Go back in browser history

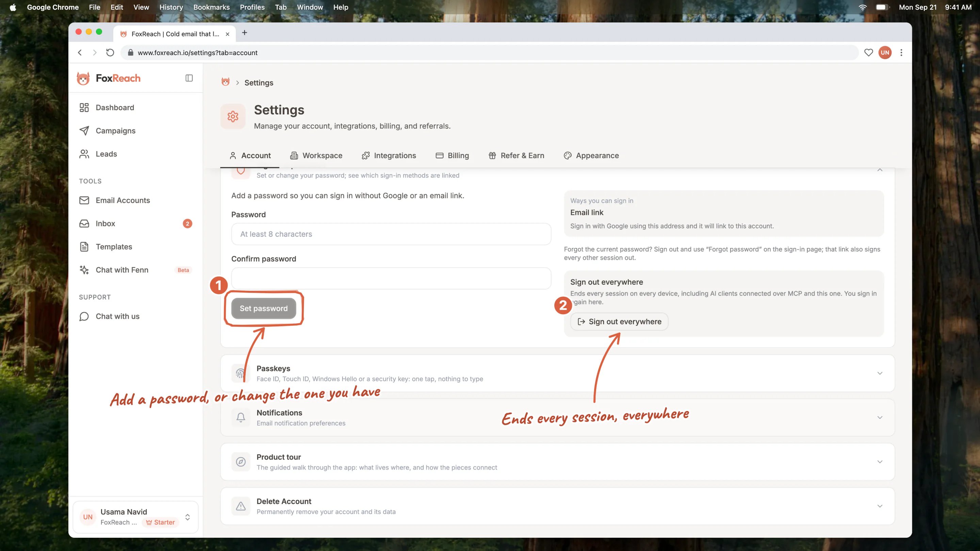click(80, 52)
